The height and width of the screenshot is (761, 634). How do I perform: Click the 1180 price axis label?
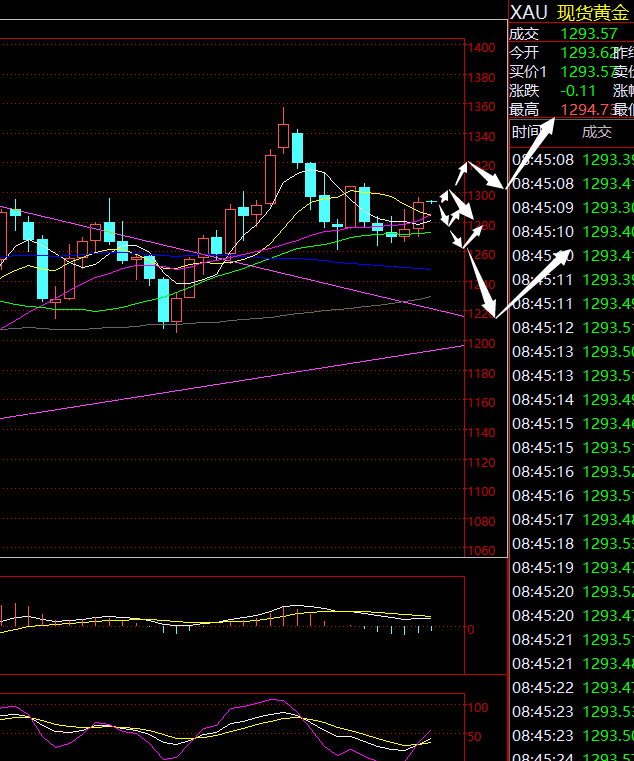(481, 374)
